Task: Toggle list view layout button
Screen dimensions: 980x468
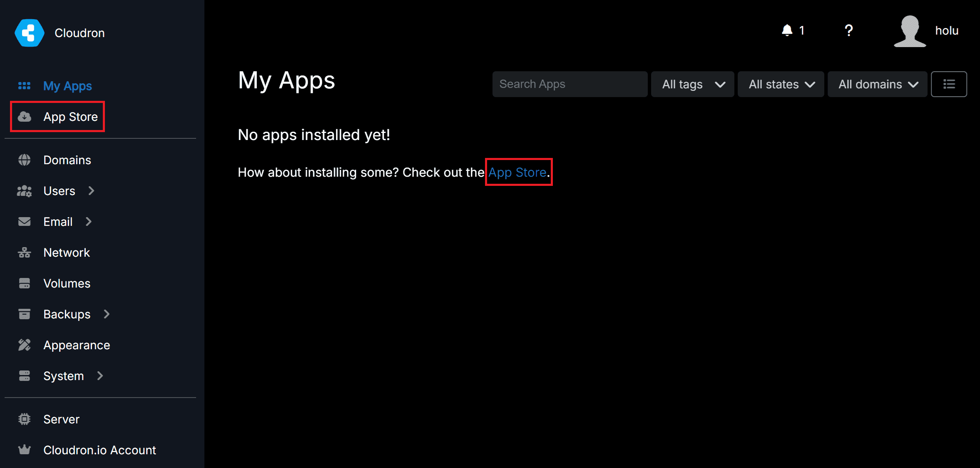Action: 949,84
